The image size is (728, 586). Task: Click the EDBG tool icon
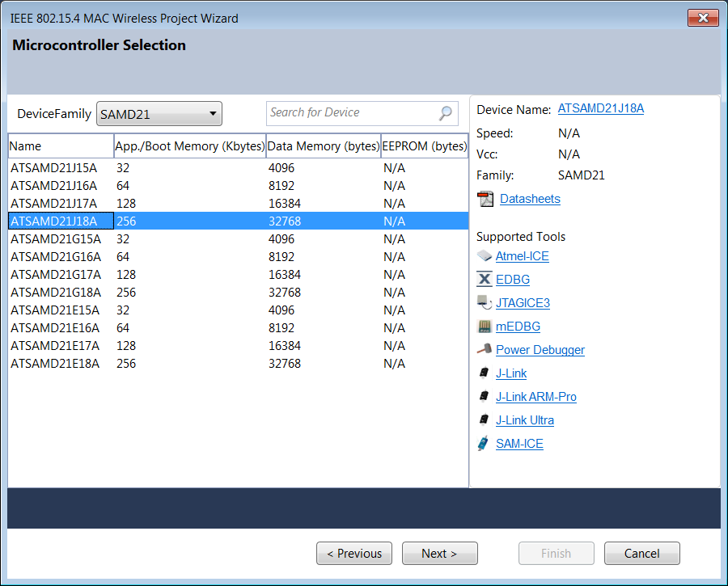click(x=485, y=280)
